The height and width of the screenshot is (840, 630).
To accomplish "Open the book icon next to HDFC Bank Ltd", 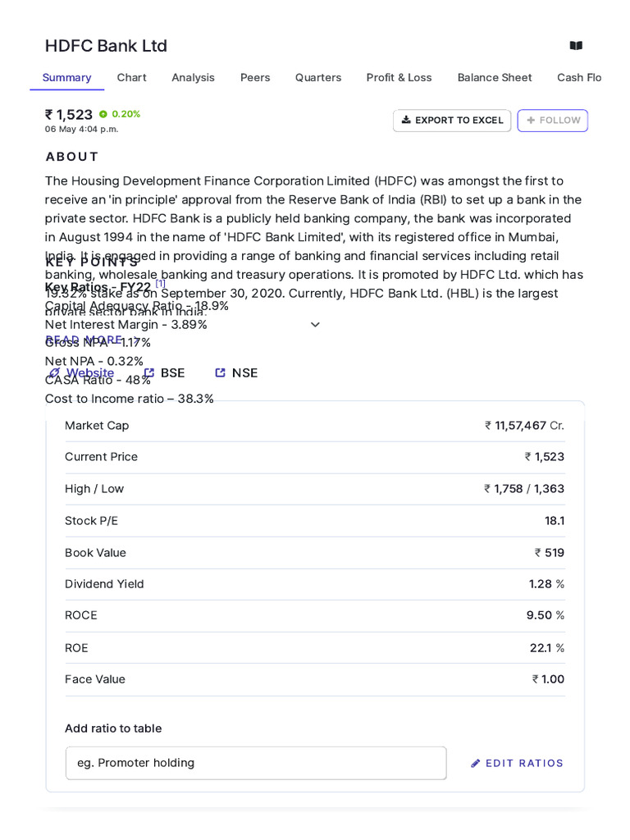I will (576, 46).
